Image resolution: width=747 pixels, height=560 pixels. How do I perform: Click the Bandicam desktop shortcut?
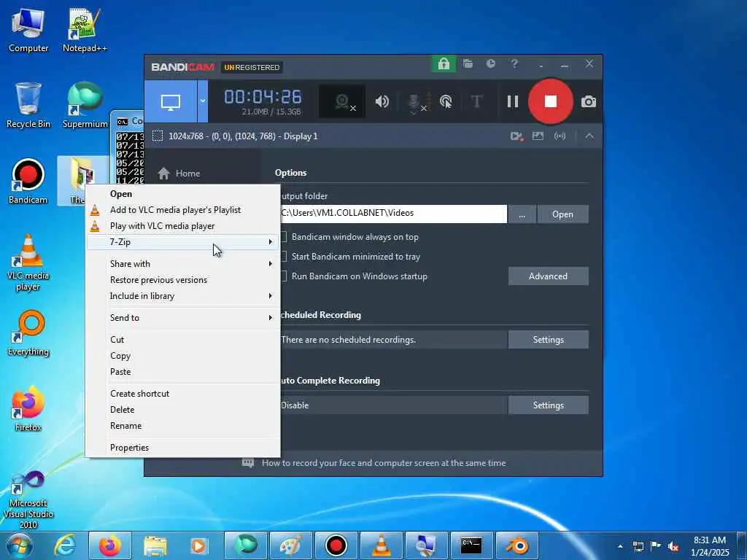[x=28, y=182]
